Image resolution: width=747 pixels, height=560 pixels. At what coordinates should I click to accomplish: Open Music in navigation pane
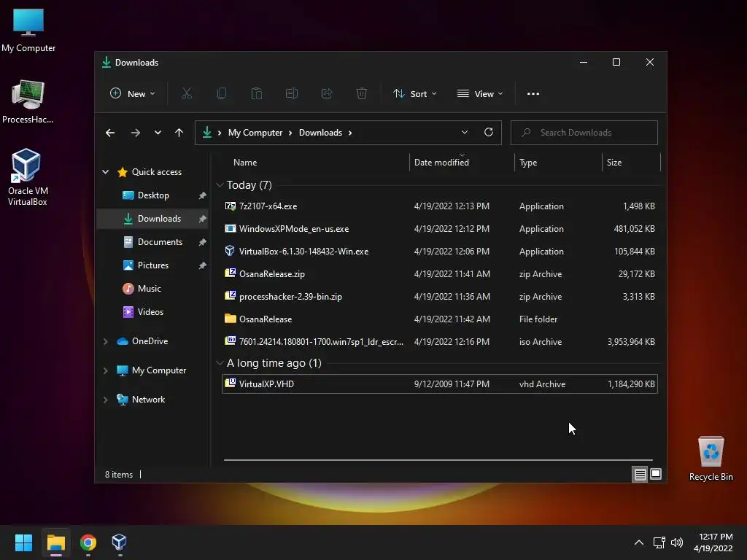pos(153,289)
